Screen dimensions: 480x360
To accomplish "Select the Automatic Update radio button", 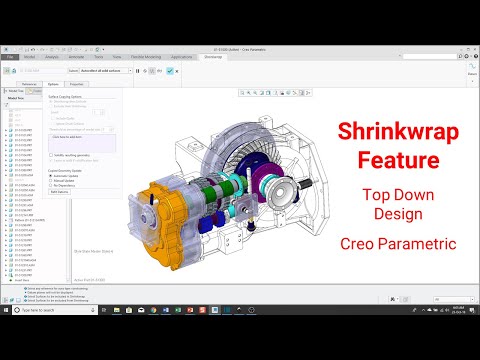I will pos(51,176).
